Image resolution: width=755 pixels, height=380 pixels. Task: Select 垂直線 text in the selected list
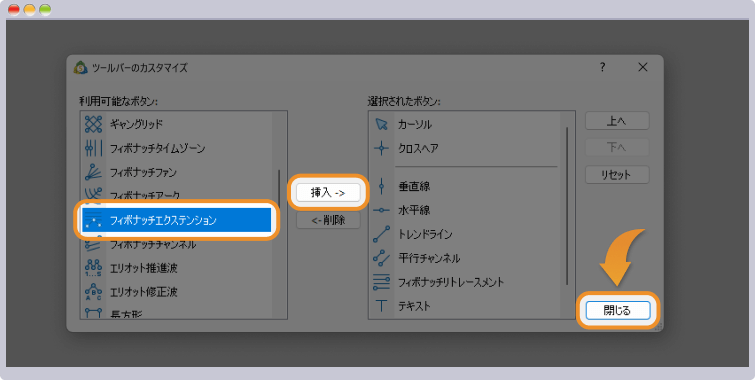tap(414, 186)
